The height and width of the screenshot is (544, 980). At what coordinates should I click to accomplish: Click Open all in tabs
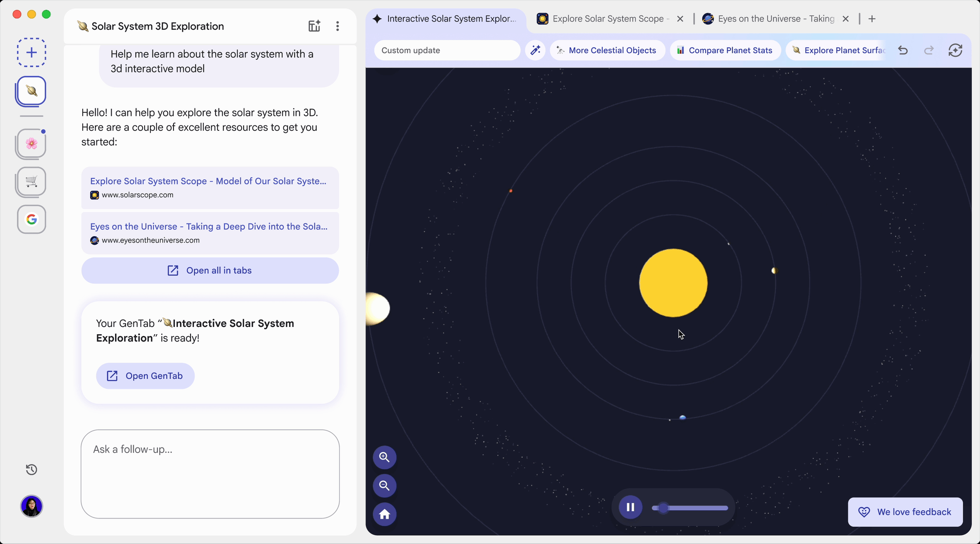210,270
